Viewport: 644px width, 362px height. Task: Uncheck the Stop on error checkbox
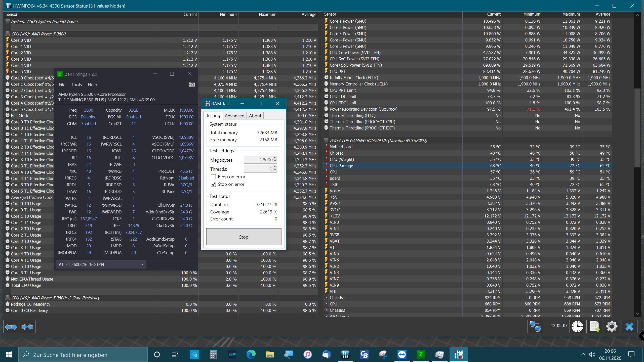point(213,184)
